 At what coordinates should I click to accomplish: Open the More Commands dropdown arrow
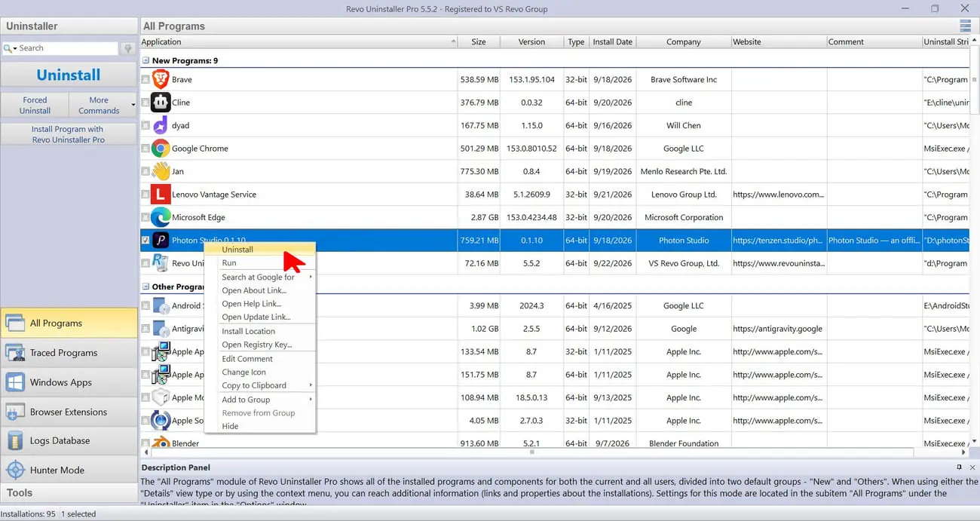coord(133,105)
